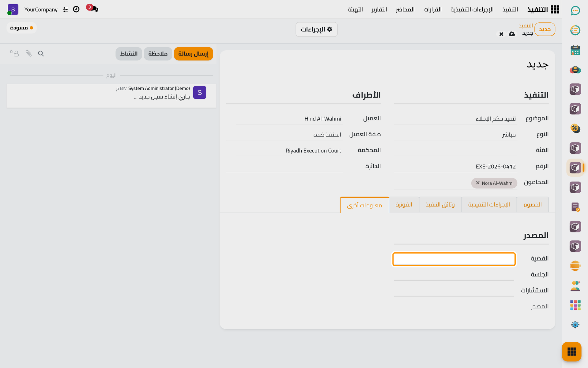The height and width of the screenshot is (368, 588).
Task: Discard changes with the X icon
Action: (501, 34)
